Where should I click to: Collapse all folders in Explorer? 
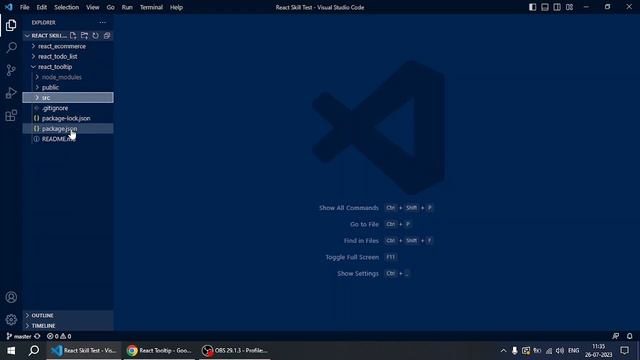coord(107,36)
